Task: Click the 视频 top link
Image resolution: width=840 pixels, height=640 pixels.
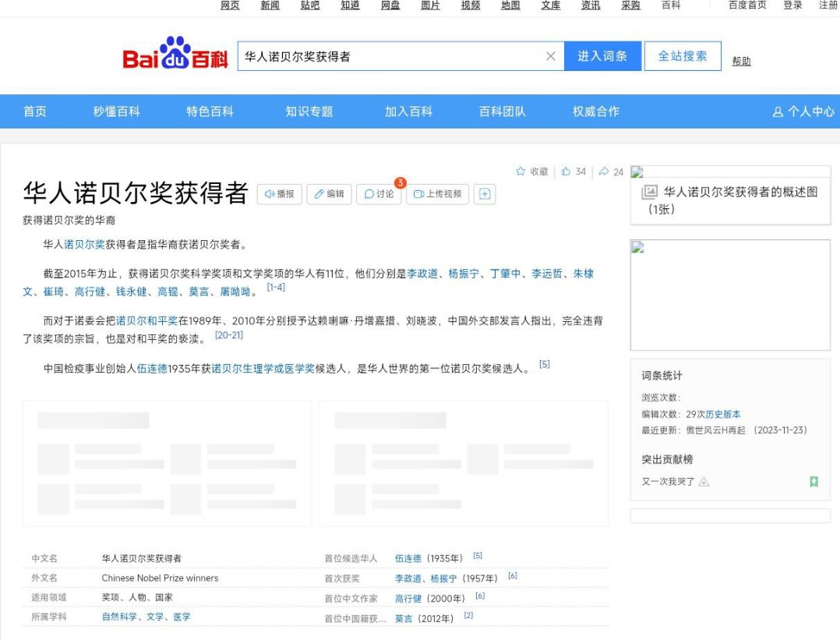Action: point(471,5)
